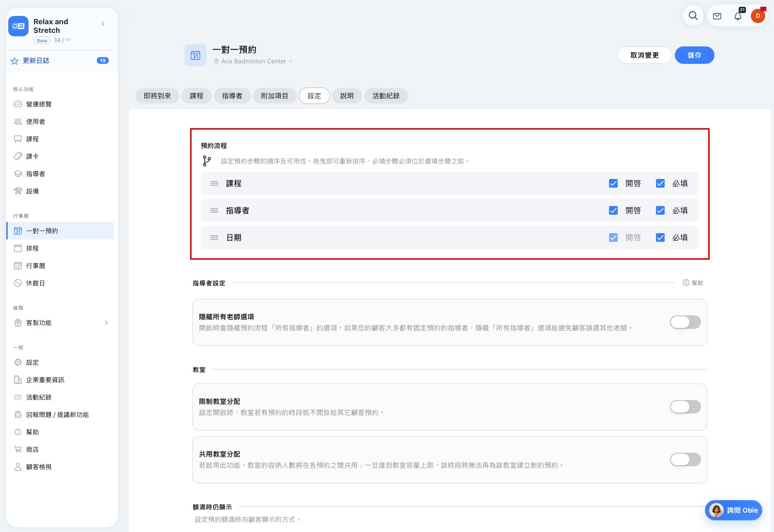Screen dimensions: 774x532
Task: Switch to the 附加項目 tab
Action: point(275,96)
